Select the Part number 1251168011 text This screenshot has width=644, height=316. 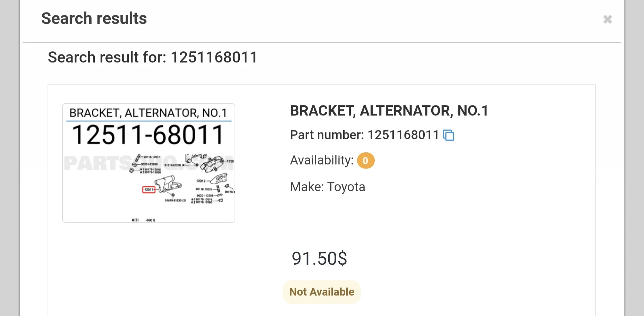click(365, 135)
